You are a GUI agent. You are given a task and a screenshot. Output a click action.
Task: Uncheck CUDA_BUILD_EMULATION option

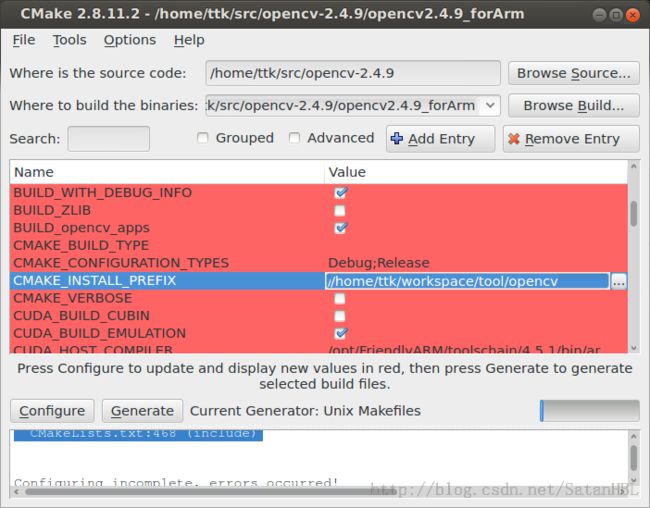pos(340,333)
